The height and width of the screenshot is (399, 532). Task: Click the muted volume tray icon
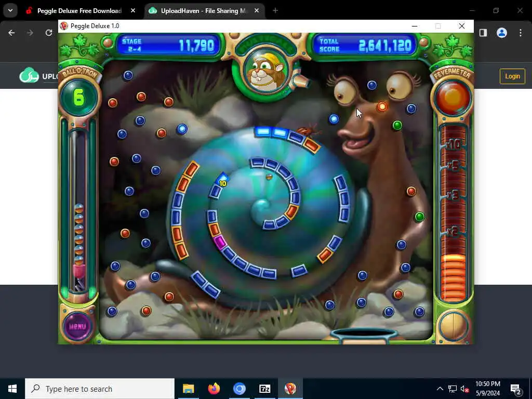pyautogui.click(x=464, y=389)
